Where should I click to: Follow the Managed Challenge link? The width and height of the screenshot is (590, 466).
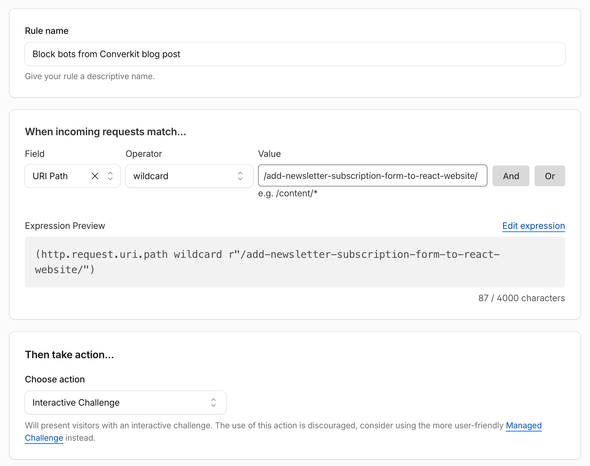523,425
